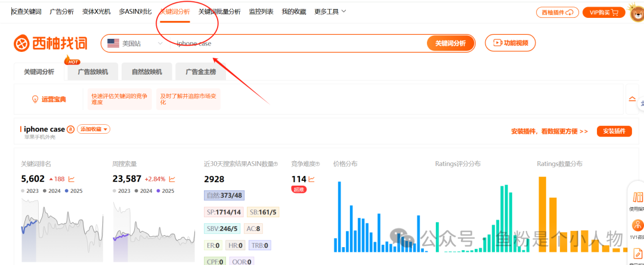Toggle the 2023 legend in keyword rank chart
The width and height of the screenshot is (644, 265).
pos(30,191)
